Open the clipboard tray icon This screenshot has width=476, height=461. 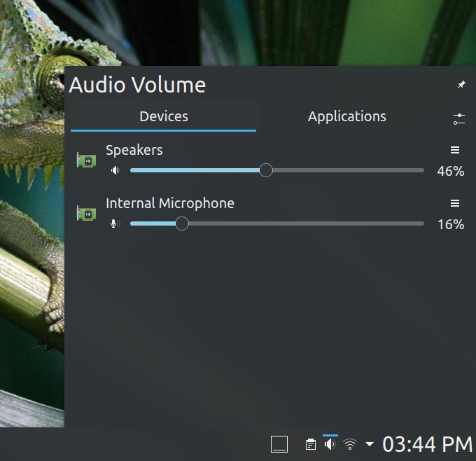311,445
